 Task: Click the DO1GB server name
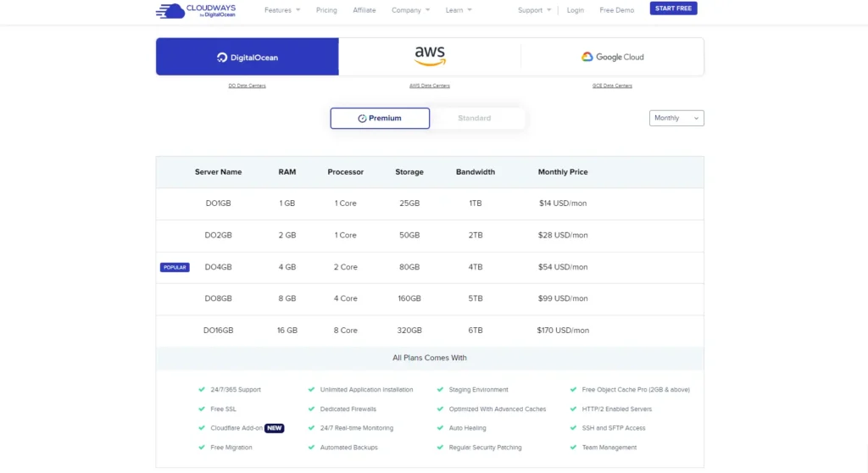point(218,203)
